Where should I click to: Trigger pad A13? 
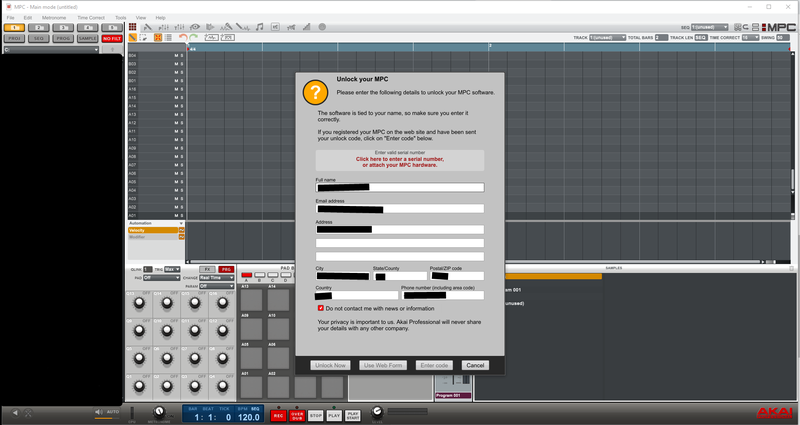[x=252, y=300]
